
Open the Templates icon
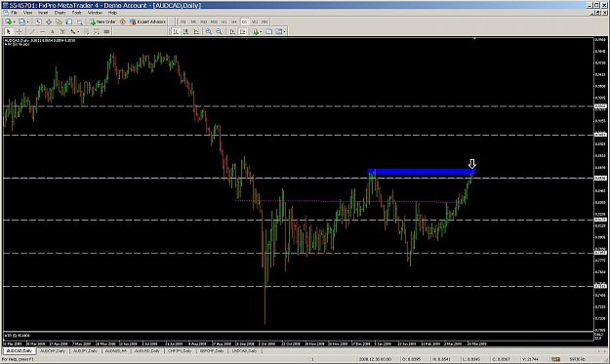(x=279, y=32)
